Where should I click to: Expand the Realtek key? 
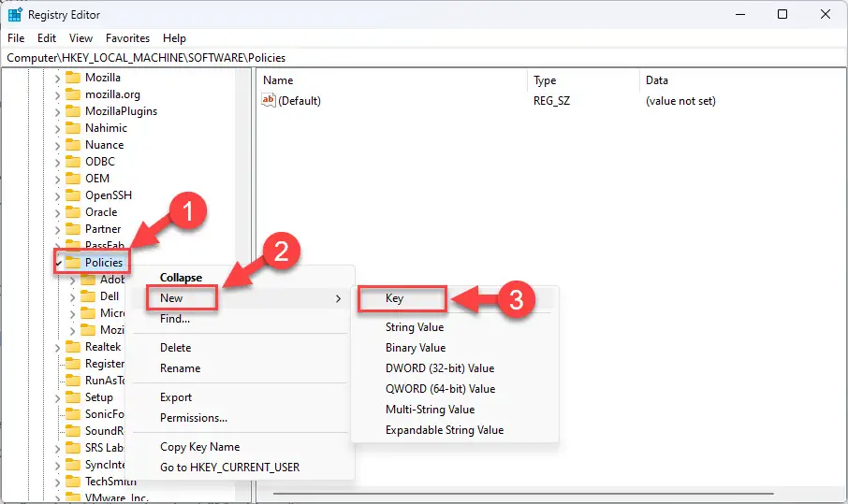tap(57, 348)
